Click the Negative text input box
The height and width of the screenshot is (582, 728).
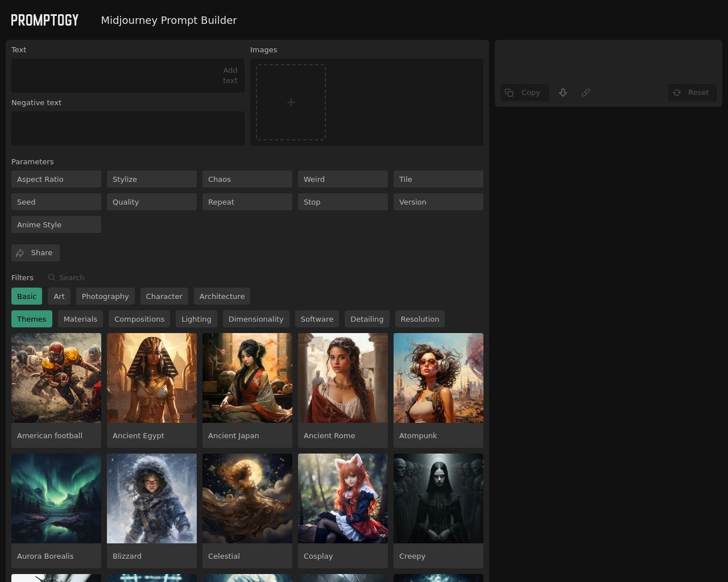pyautogui.click(x=128, y=128)
